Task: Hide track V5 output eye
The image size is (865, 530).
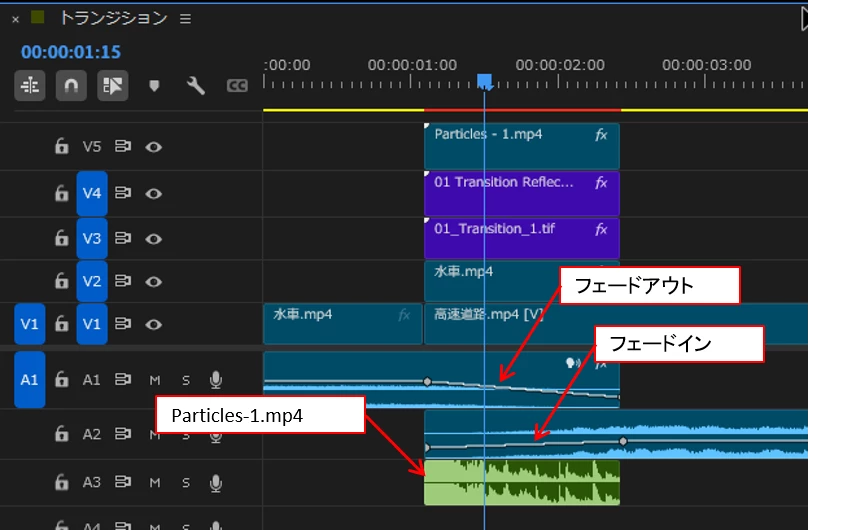Action: (x=153, y=147)
